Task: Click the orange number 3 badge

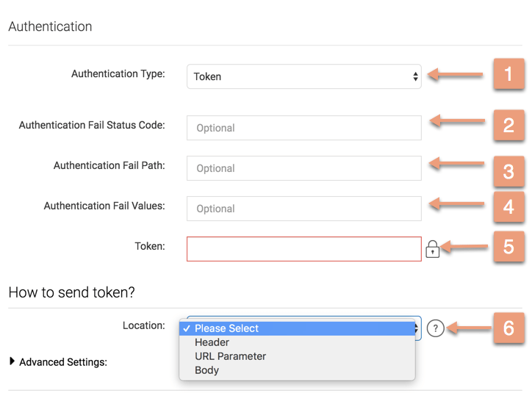Action: coord(508,170)
